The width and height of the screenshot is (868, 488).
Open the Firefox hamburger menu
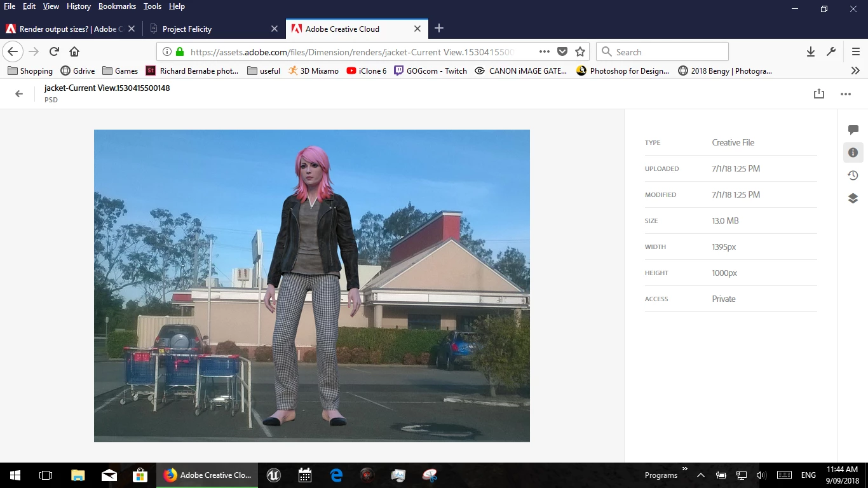click(856, 51)
